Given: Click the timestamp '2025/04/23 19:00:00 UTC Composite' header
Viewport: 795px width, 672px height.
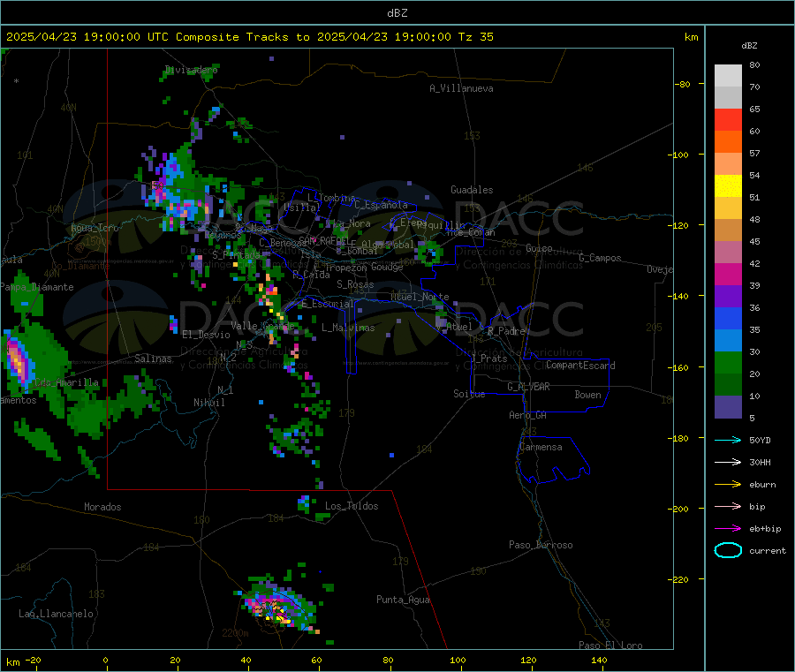Looking at the screenshot, I should pos(122,37).
